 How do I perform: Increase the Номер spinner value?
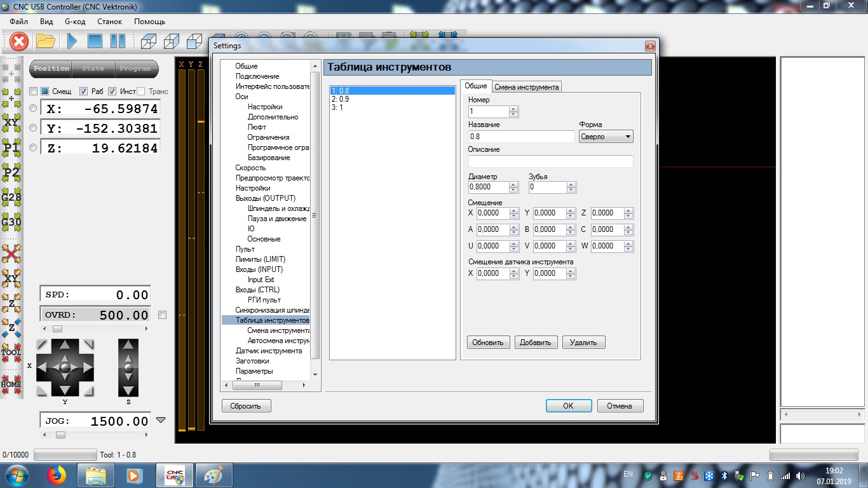click(x=513, y=109)
